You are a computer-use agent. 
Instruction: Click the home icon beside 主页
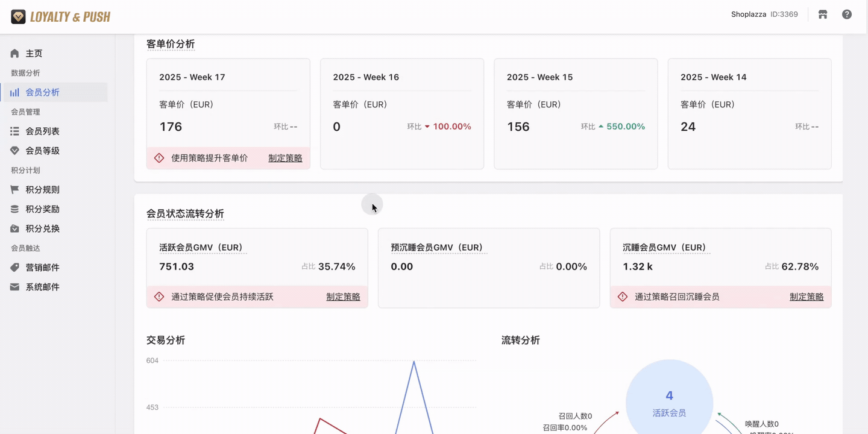coord(15,53)
